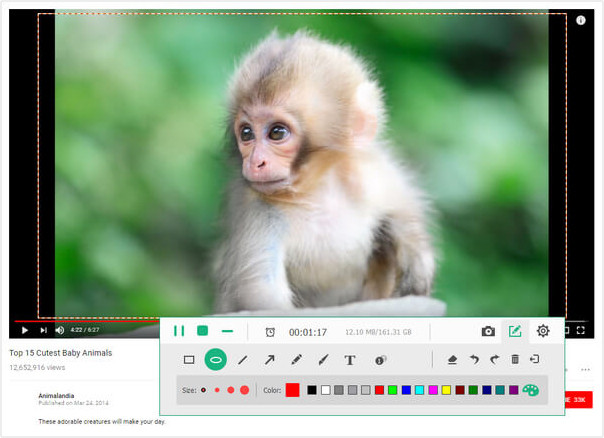Pick the teal color swatch
The image size is (604, 438).
click(x=500, y=390)
